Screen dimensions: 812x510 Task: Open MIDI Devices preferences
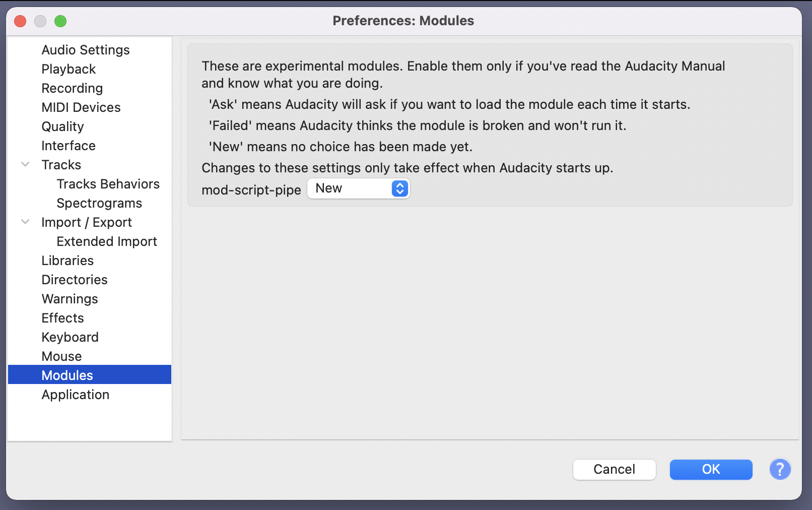(x=81, y=107)
